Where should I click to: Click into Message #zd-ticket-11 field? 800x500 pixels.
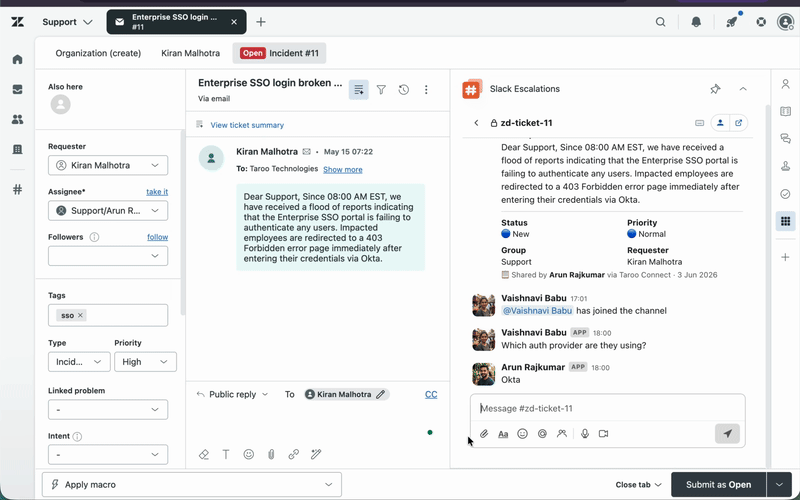(607, 408)
